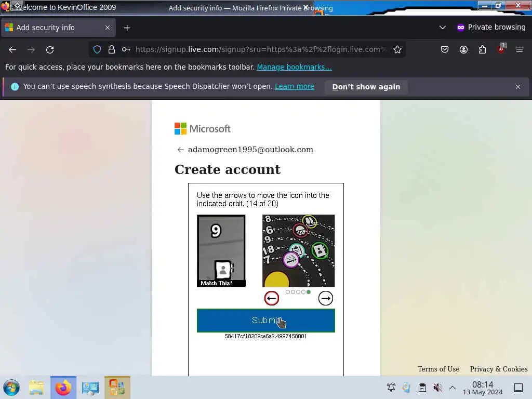Click the Private browsing indicator
Screen dimensions: 532x399
pyautogui.click(x=491, y=27)
